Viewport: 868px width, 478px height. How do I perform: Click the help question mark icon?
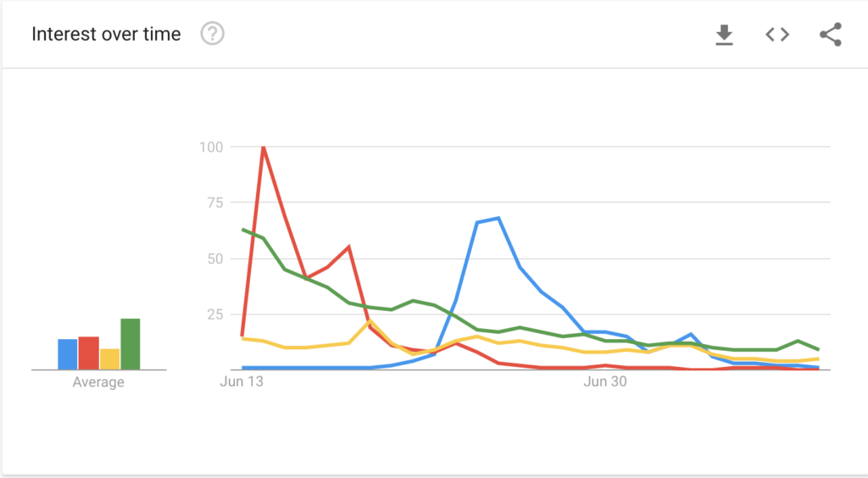click(x=212, y=34)
